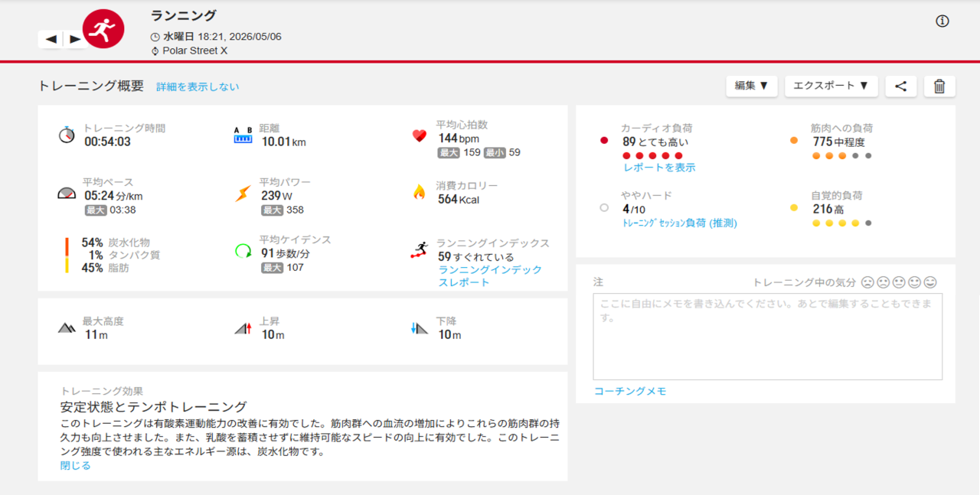Open the 編集 dropdown menu

click(752, 86)
